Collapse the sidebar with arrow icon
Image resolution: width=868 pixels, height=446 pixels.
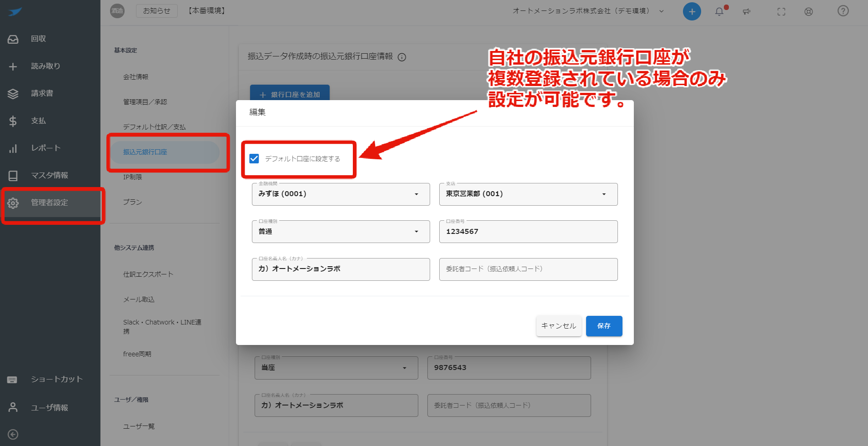pos(13,435)
